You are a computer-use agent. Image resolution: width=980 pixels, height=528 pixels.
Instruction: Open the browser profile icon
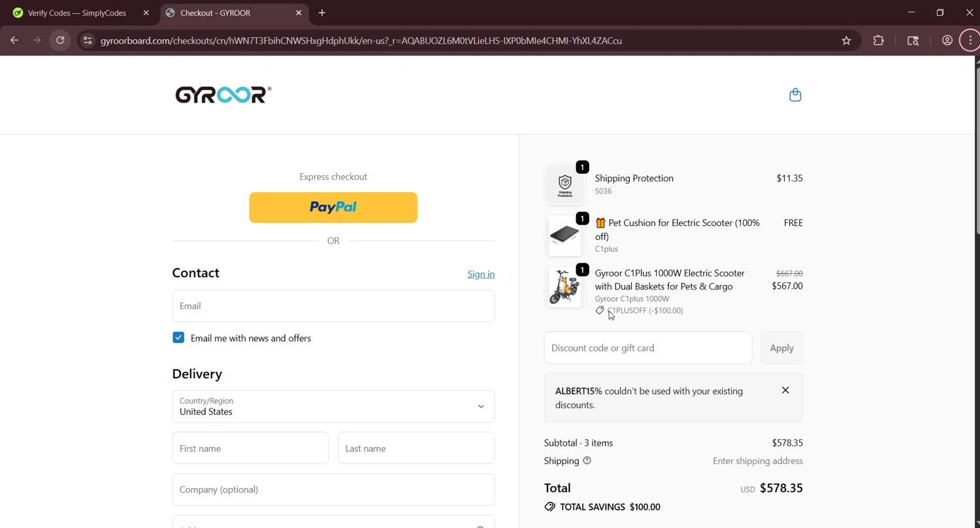947,41
